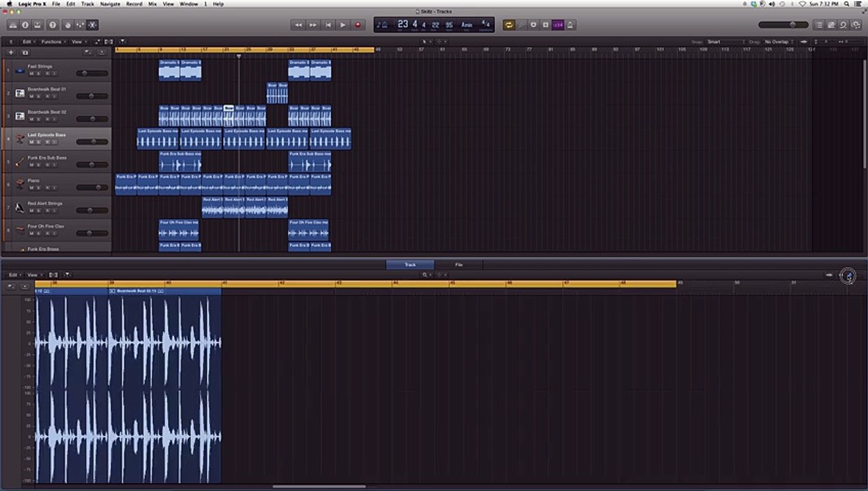Open the Quick Help question mark button
The height and width of the screenshot is (491, 868).
point(53,25)
